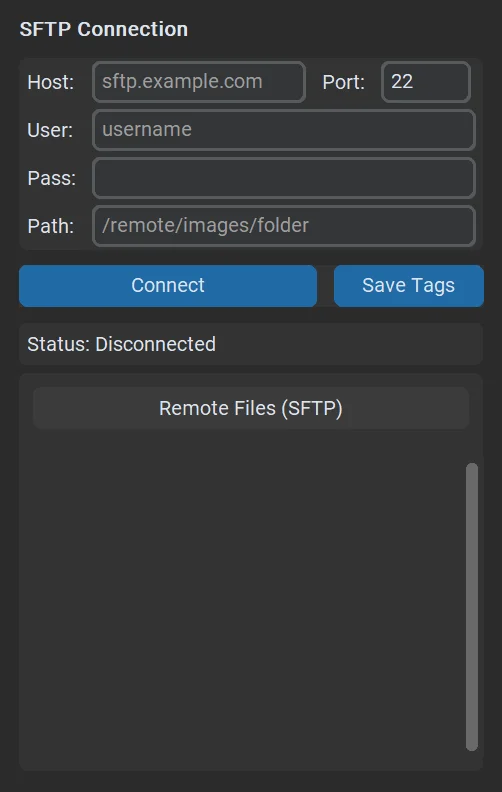Click the SFTP Connection heading
This screenshot has width=502, height=792.
104,29
